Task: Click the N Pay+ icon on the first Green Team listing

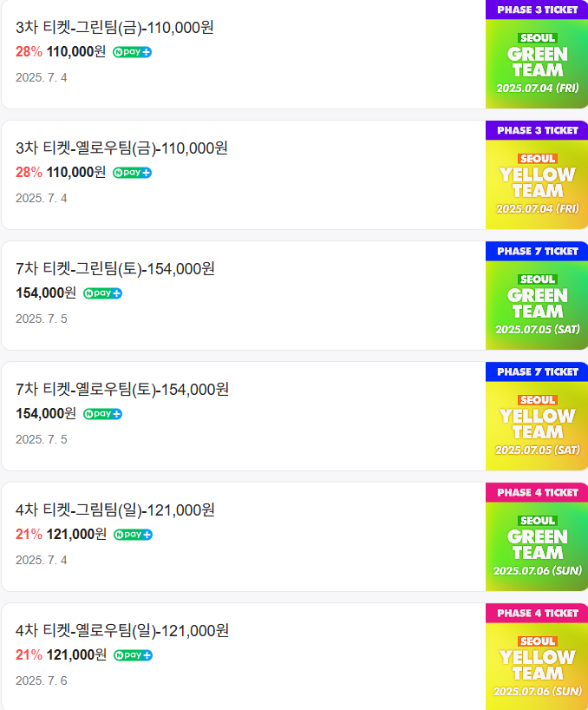Action: pos(129,53)
